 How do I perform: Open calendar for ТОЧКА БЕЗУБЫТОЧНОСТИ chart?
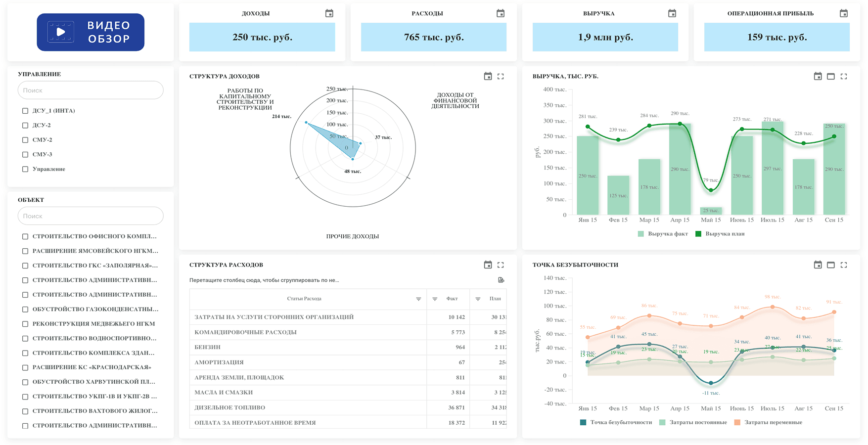coord(818,265)
